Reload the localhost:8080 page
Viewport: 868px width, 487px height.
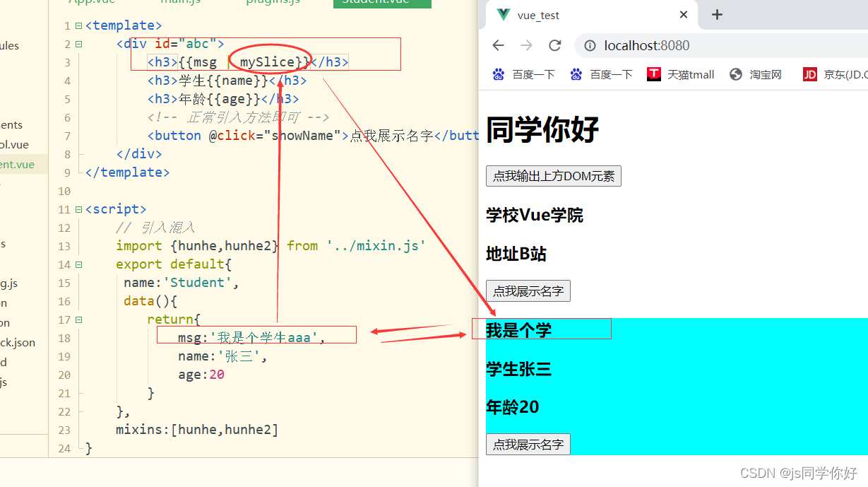tap(555, 45)
